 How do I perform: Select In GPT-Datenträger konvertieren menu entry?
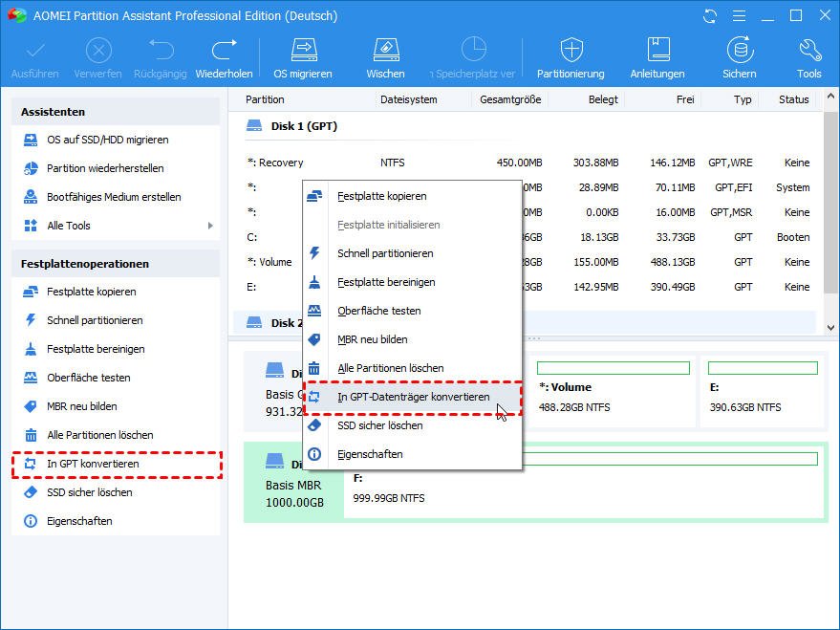tap(412, 397)
